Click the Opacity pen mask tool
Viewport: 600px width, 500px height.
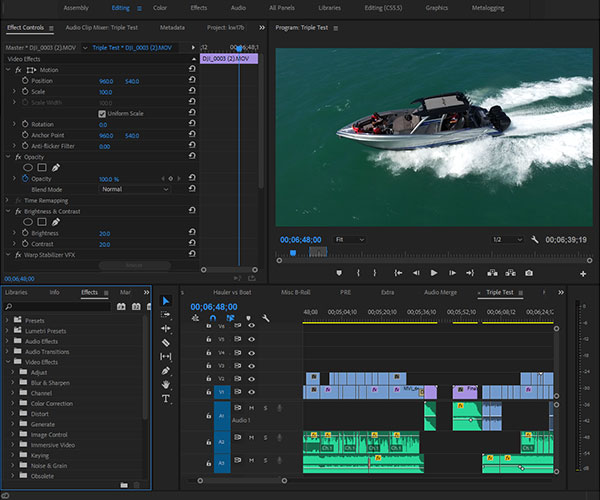point(57,167)
